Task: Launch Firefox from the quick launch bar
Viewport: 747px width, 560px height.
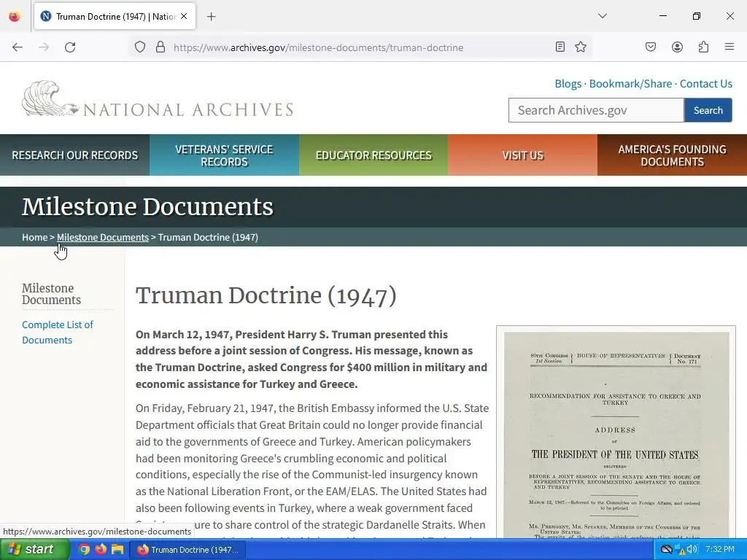Action: (x=101, y=550)
